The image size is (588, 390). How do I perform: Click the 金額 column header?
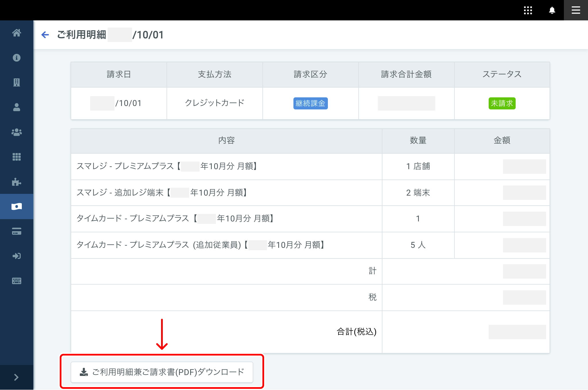tap(502, 140)
